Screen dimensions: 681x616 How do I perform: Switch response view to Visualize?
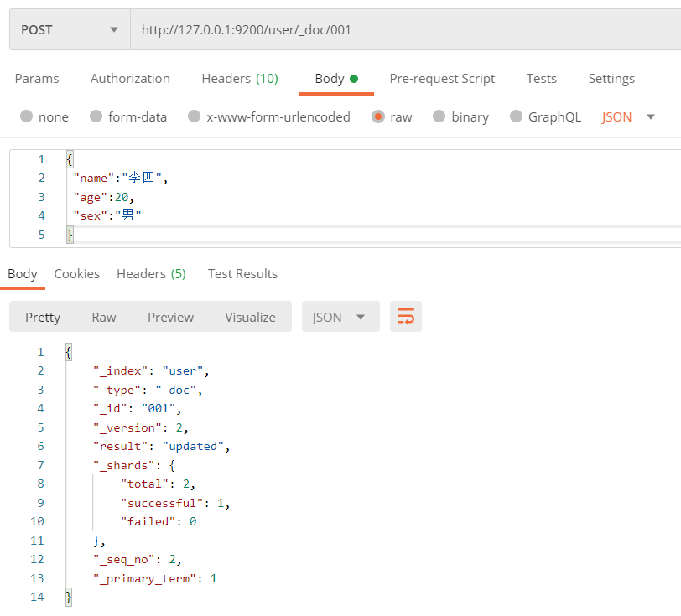(250, 317)
